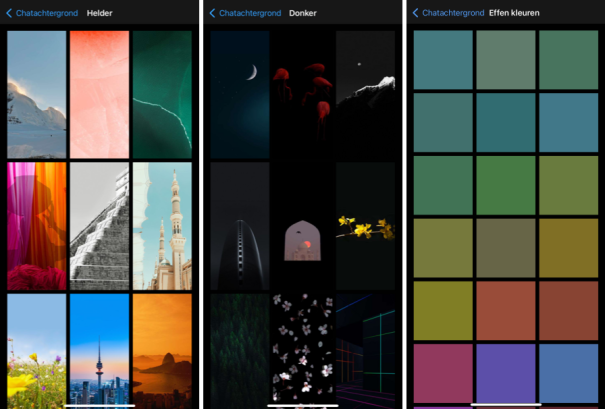Pick the neon grid lines wallpaper
Screen dimensions: 605x409
(365, 349)
